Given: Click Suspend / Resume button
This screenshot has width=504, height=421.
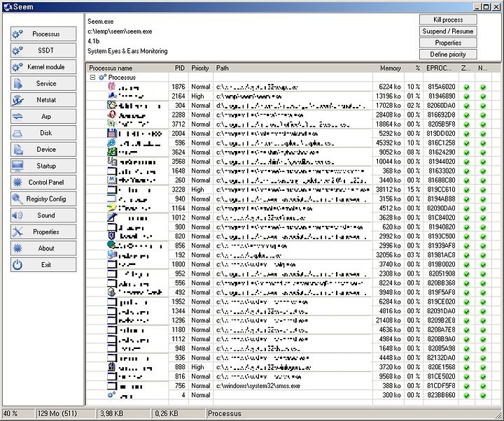Looking at the screenshot, I should tap(448, 31).
